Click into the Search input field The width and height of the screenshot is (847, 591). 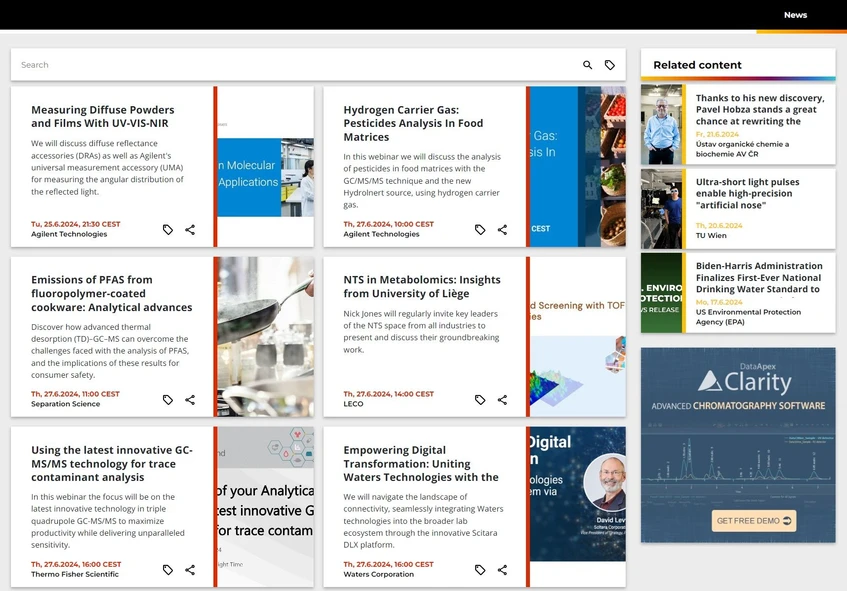point(297,65)
